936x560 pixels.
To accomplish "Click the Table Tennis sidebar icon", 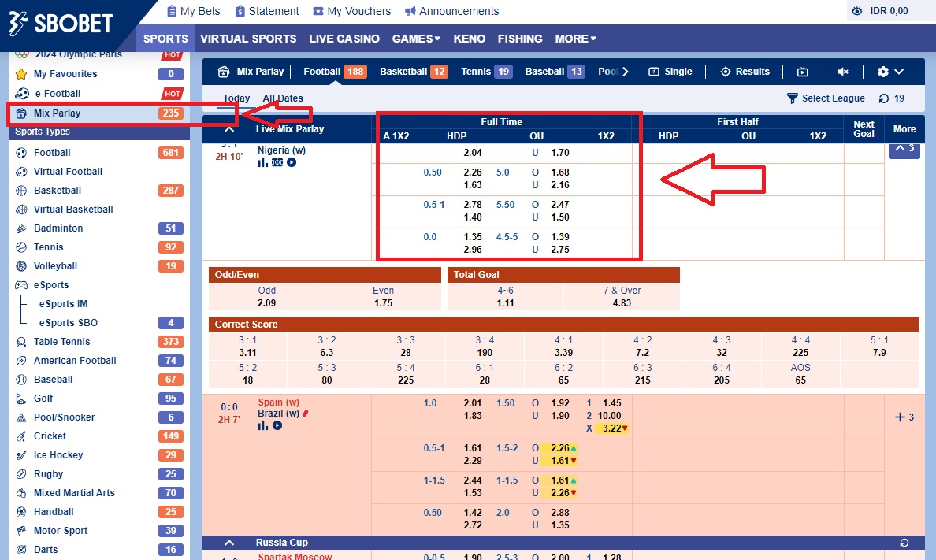I will click(x=21, y=342).
